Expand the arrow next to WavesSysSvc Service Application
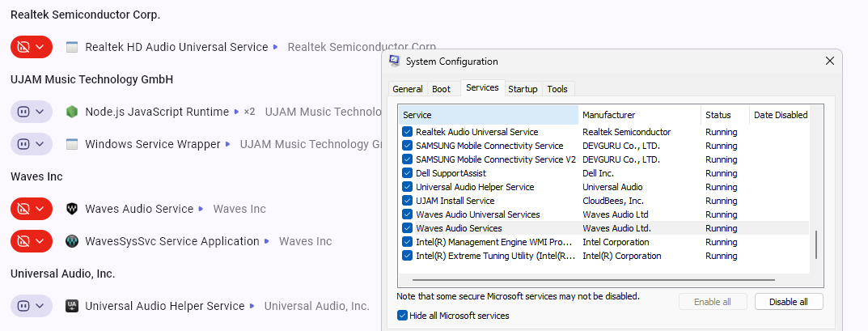Viewport: 868px width, 331px height. [268, 241]
